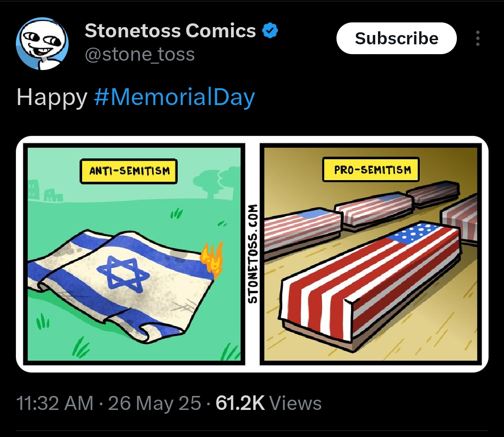Image resolution: width=504 pixels, height=437 pixels.
Task: Open the left green comic panel
Action: (134, 254)
